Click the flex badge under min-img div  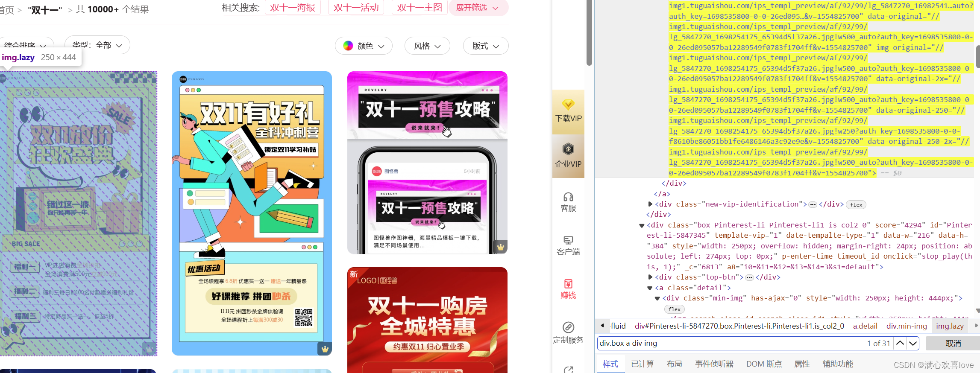[x=675, y=309]
